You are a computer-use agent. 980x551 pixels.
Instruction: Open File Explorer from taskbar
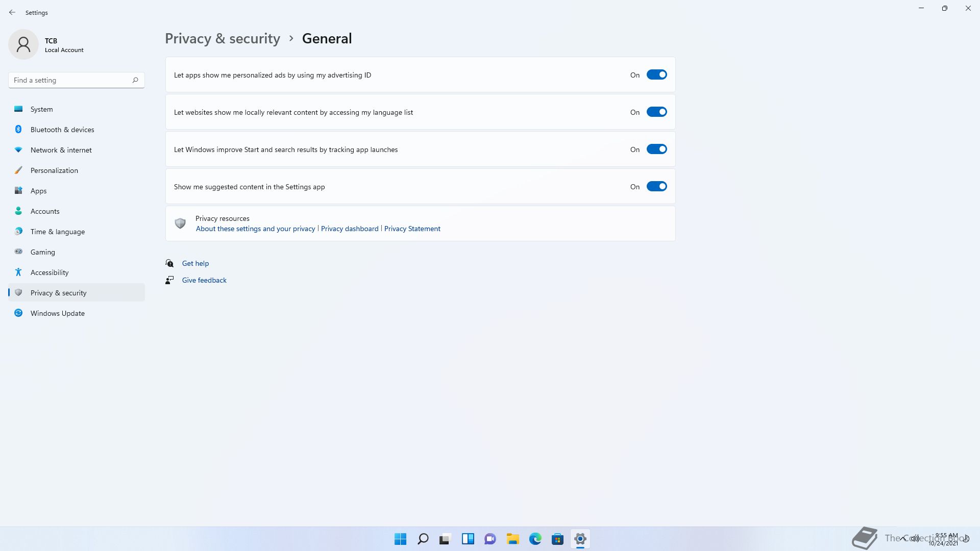click(x=513, y=539)
